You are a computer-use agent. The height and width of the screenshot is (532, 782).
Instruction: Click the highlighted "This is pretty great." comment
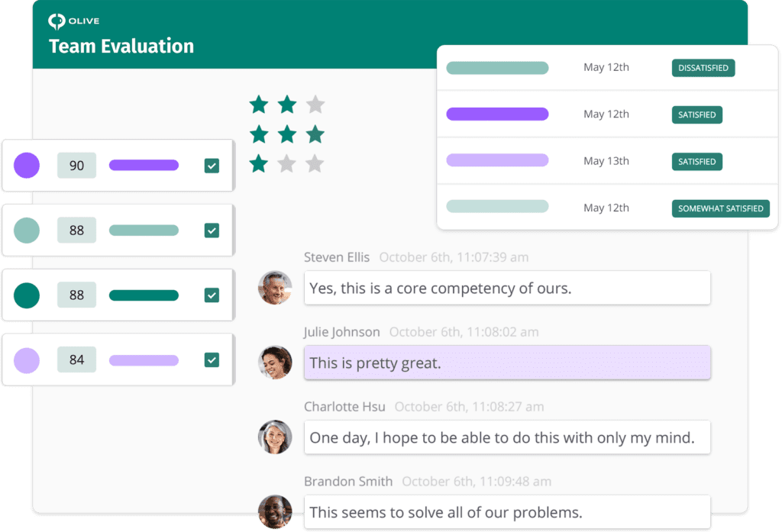tap(507, 363)
